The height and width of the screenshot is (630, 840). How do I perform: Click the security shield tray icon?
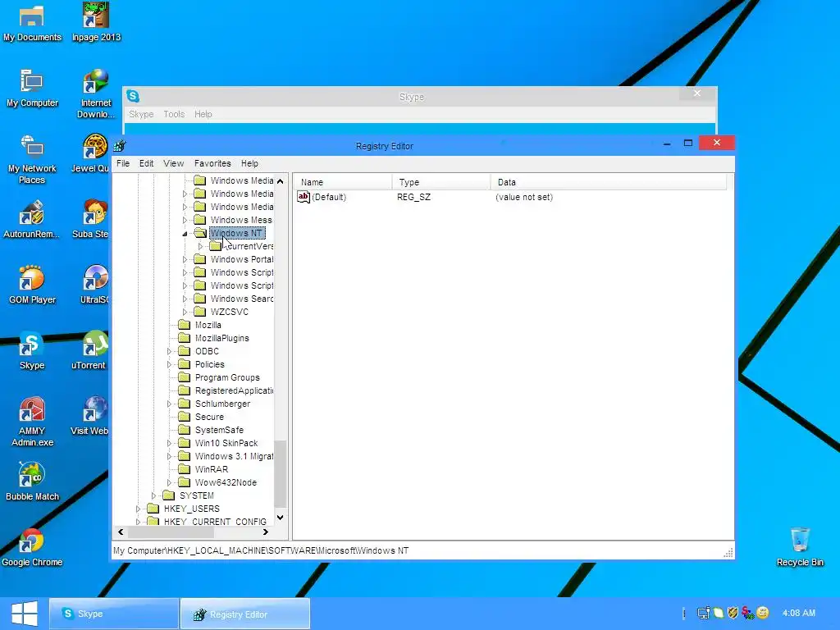(733, 613)
